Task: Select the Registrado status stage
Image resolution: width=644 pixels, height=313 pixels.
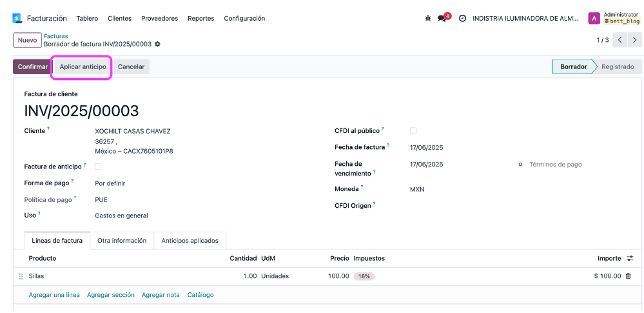Action: click(618, 66)
